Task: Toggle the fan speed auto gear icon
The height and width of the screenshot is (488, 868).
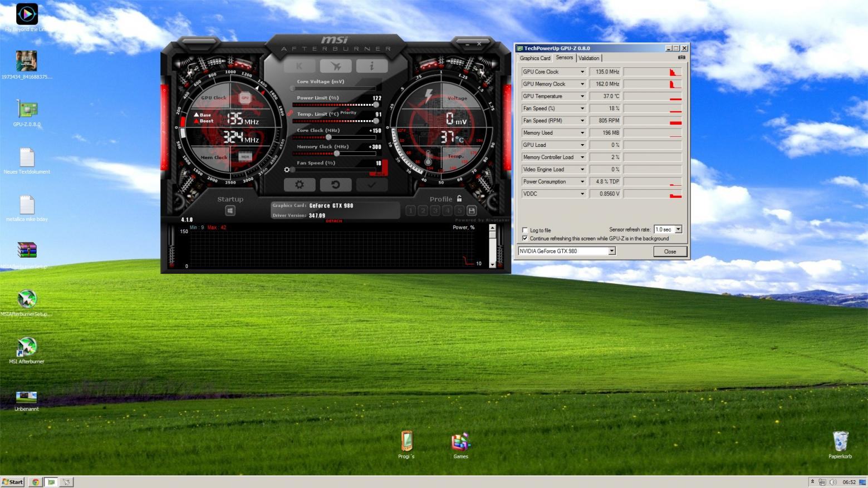Action: click(x=287, y=170)
